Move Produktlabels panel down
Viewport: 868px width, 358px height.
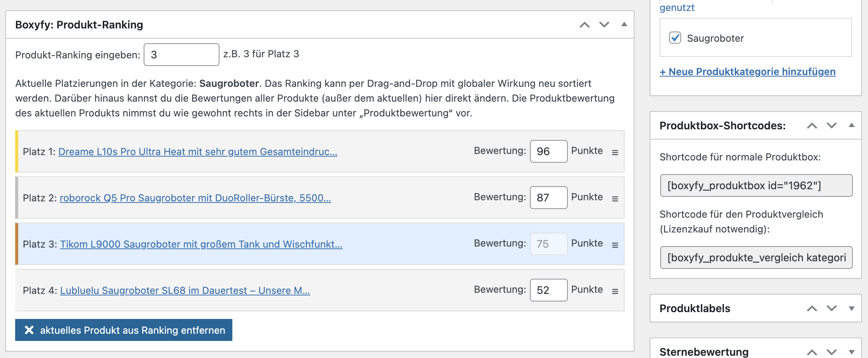point(832,309)
